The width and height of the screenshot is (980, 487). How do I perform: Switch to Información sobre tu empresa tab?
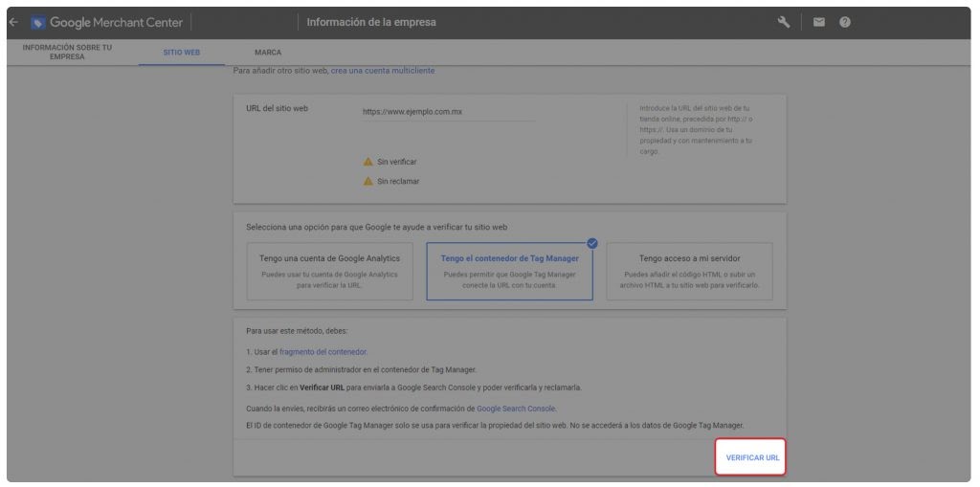(68, 52)
